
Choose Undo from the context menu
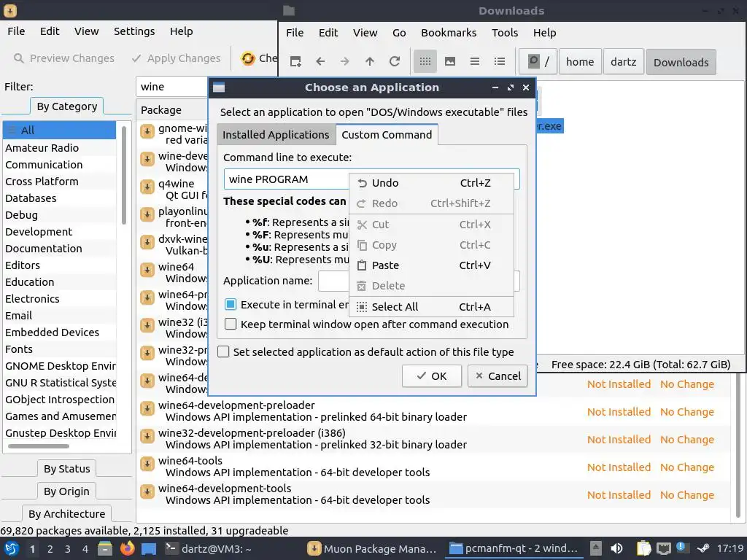click(431, 183)
